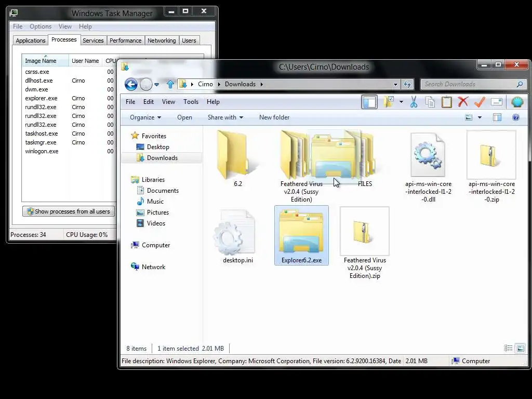Open the view options dropdown arrow

click(480, 117)
